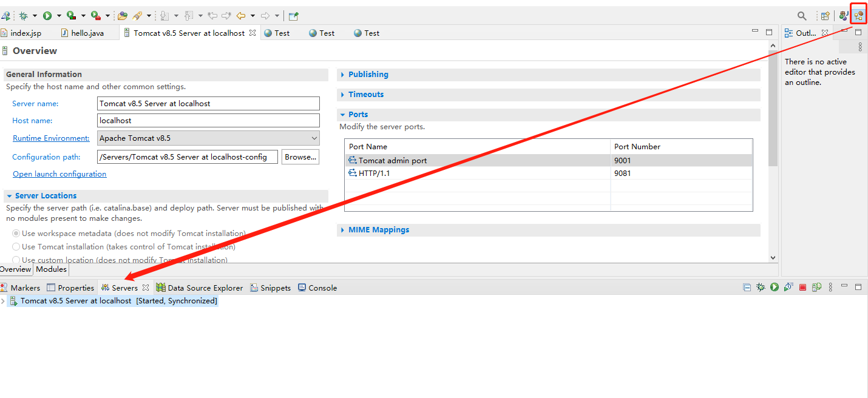This screenshot has width=868, height=398.
Task: Click the Server name input field
Action: coord(208,104)
